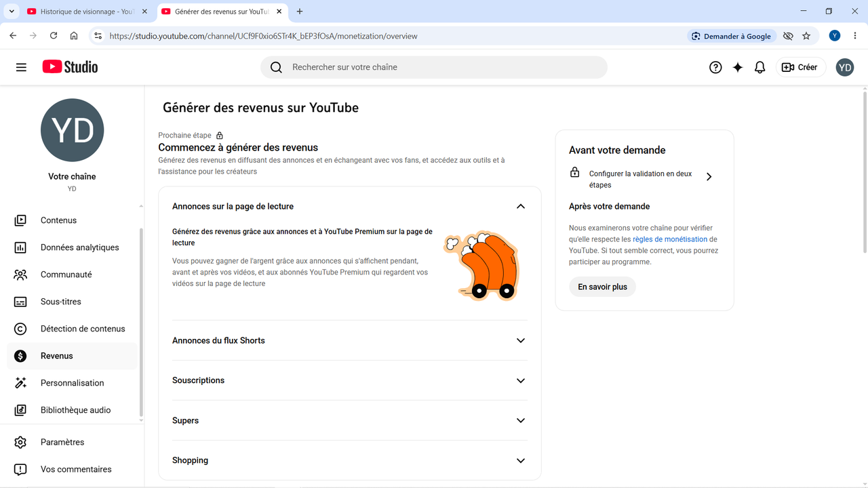Open Contenus in the sidebar
The image size is (868, 488).
click(x=72, y=220)
